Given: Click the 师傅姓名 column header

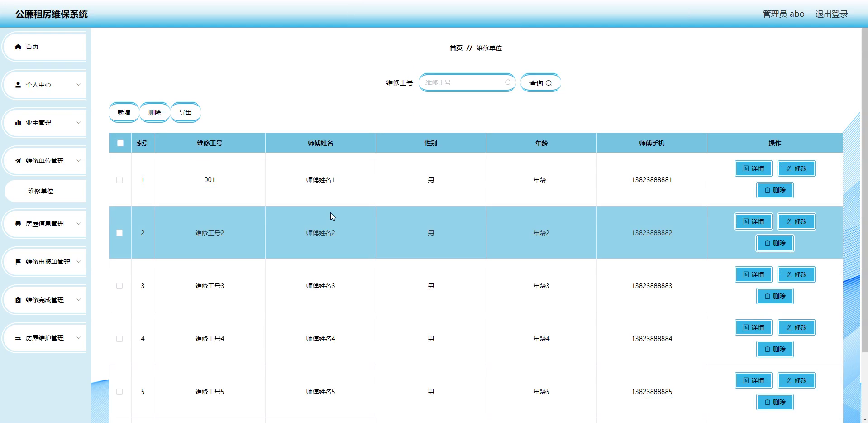Looking at the screenshot, I should click(x=320, y=143).
